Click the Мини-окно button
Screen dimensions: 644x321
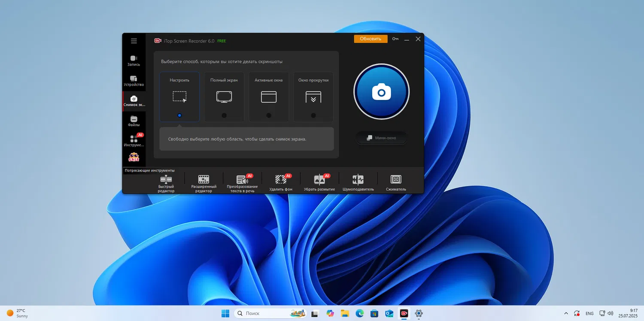[x=381, y=138]
